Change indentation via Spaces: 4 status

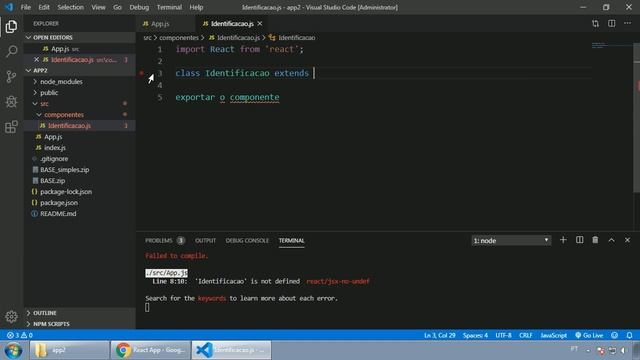[475, 335]
